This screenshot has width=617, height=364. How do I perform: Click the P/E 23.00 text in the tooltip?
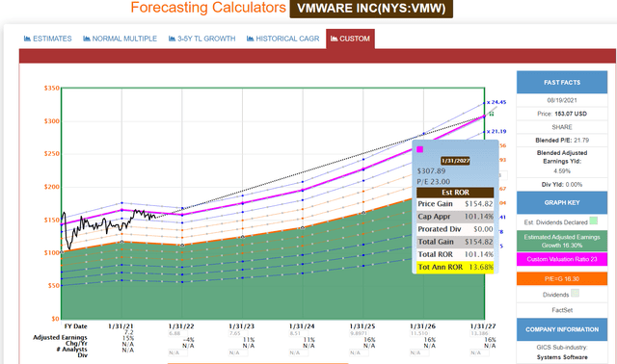[434, 182]
